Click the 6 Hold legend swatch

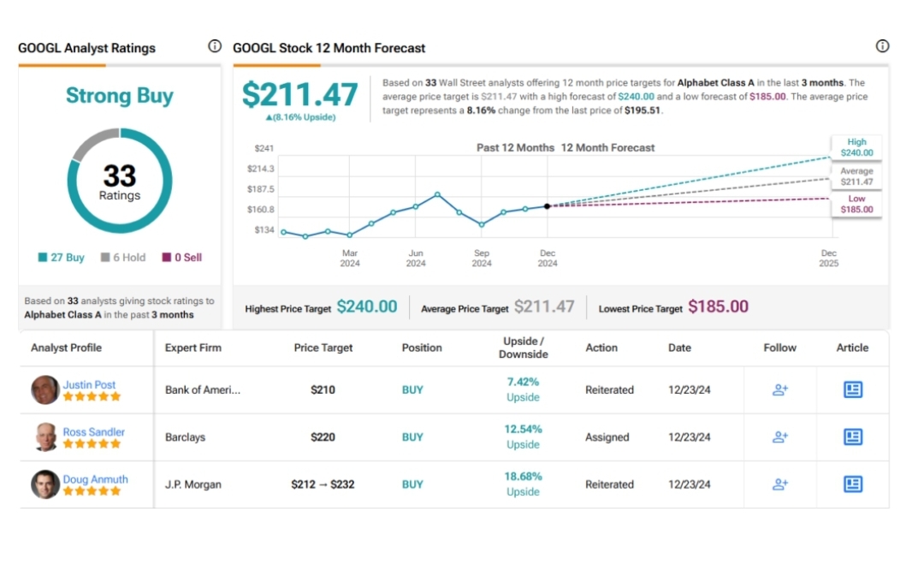pos(105,258)
